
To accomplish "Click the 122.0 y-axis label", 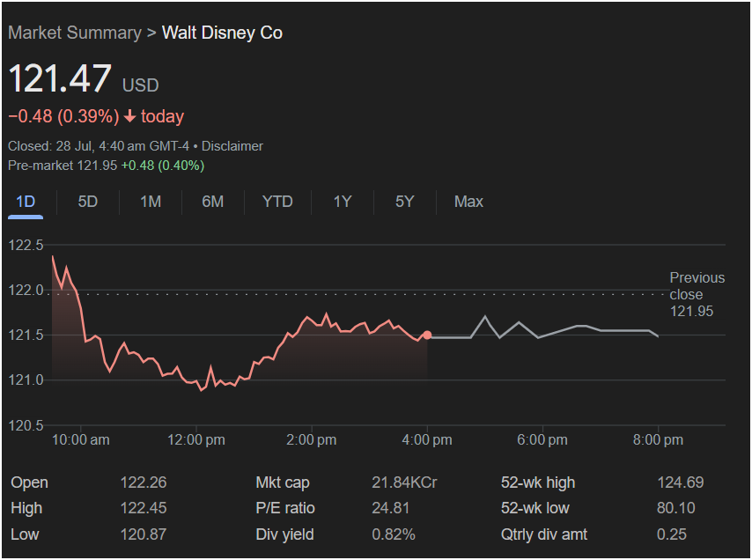I will tap(26, 290).
